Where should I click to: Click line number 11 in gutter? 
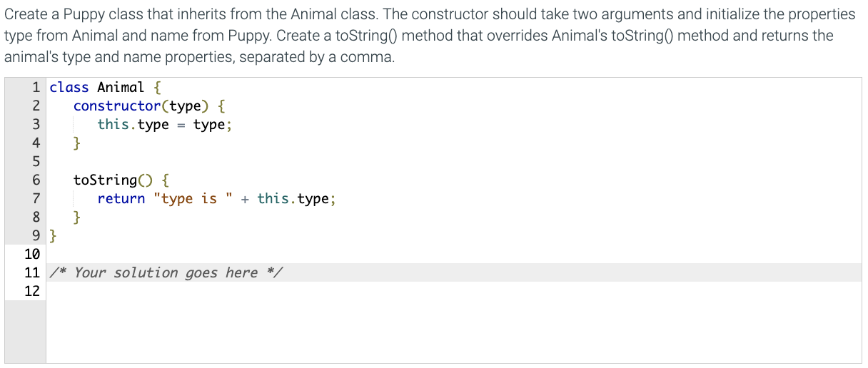point(32,272)
